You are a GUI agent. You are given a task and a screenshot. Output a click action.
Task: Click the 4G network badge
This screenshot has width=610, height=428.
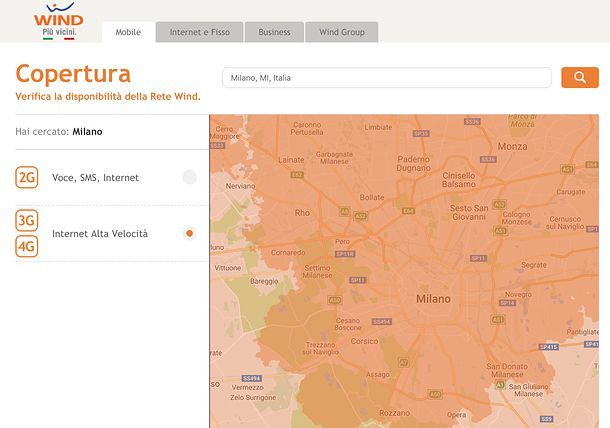click(27, 246)
